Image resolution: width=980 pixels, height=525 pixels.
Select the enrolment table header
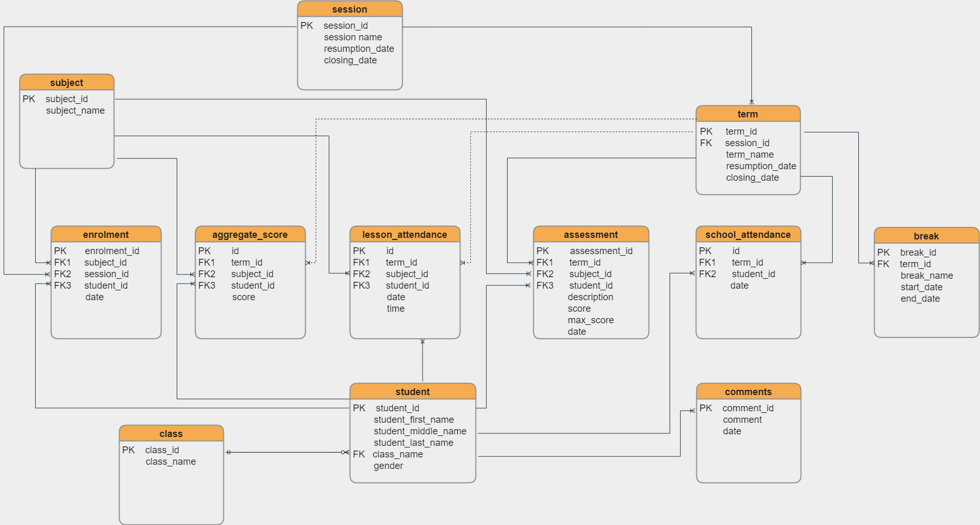coord(106,235)
